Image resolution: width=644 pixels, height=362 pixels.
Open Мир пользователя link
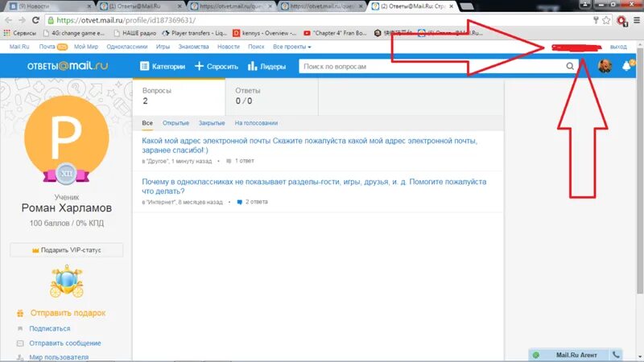point(59,357)
